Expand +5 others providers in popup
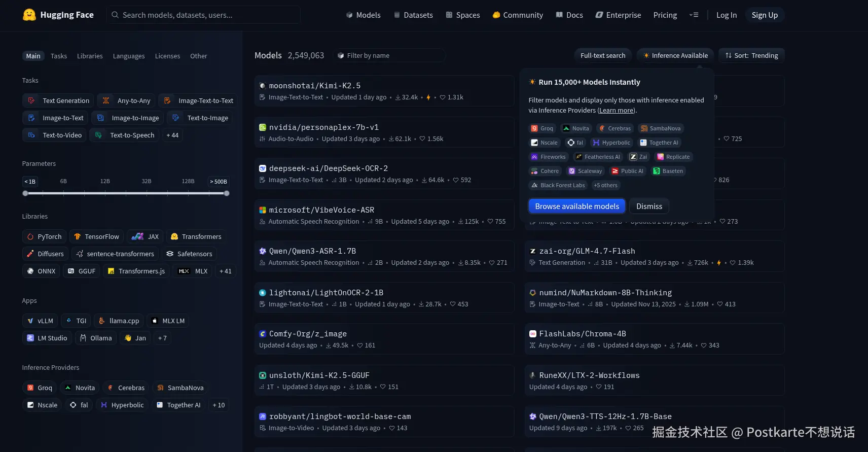The image size is (868, 452). pos(605,185)
